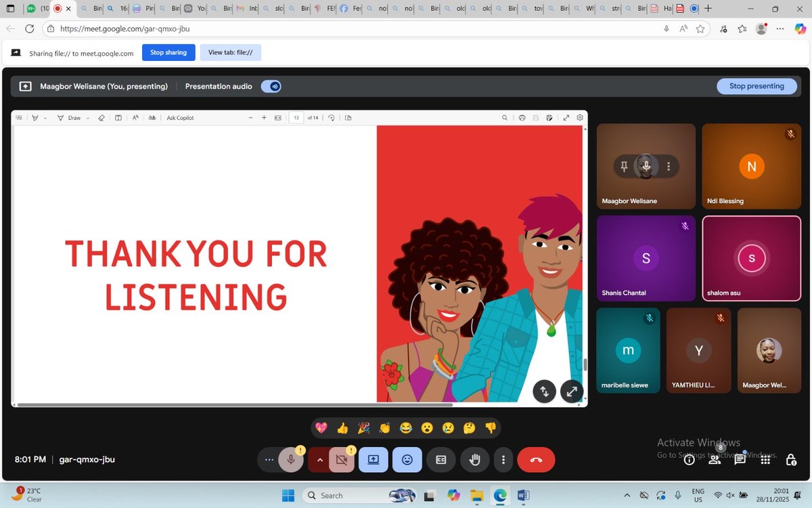
Task: Select Ndi Blessing participant tile
Action: coord(751,166)
